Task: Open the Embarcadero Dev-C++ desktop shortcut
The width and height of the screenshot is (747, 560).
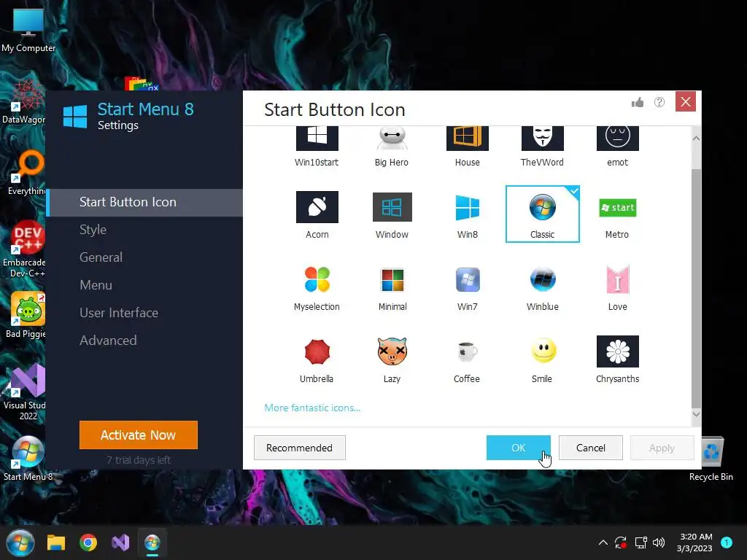Action: pos(26,249)
